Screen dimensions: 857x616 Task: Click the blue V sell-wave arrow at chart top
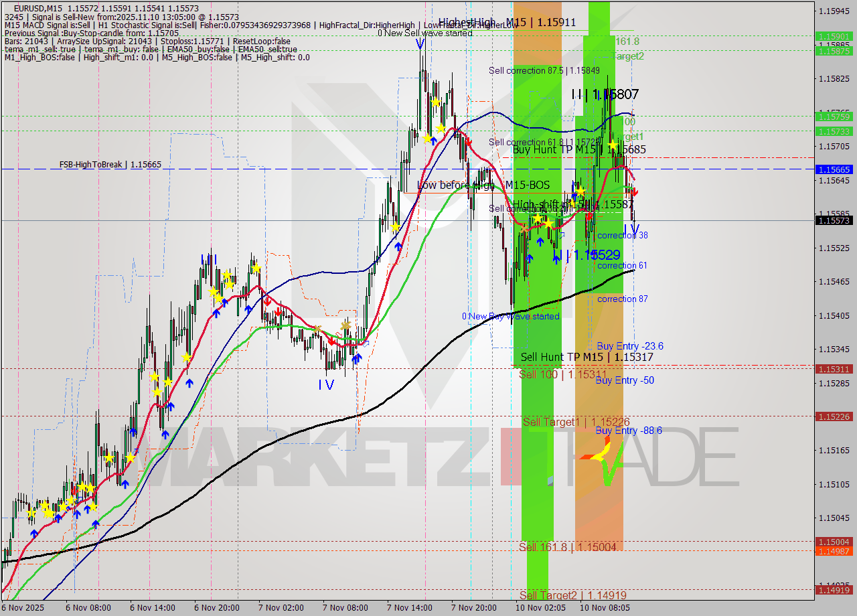(420, 44)
